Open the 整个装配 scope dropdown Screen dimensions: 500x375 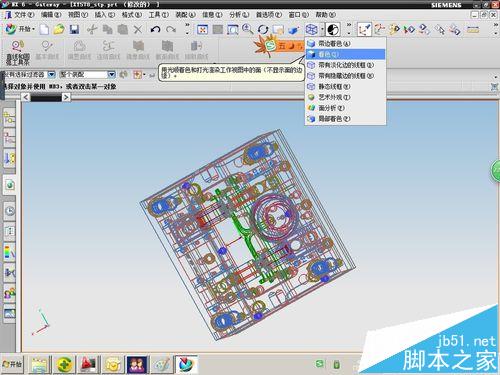coord(112,74)
